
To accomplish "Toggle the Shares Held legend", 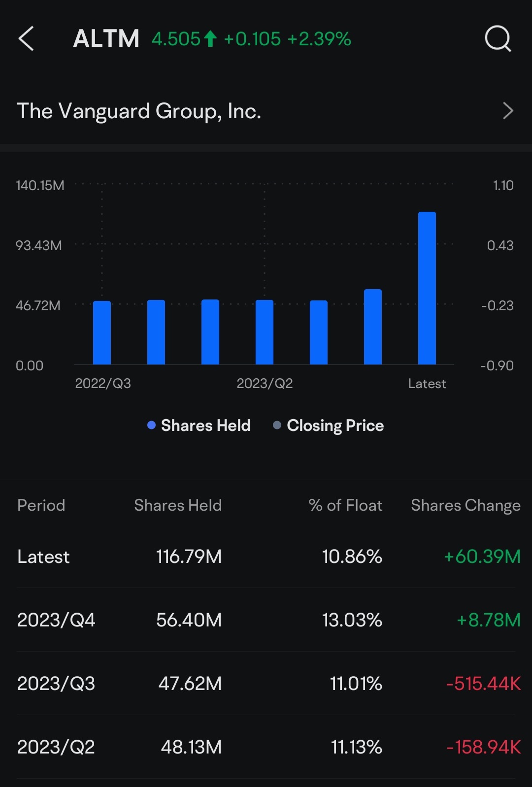I will pos(199,425).
